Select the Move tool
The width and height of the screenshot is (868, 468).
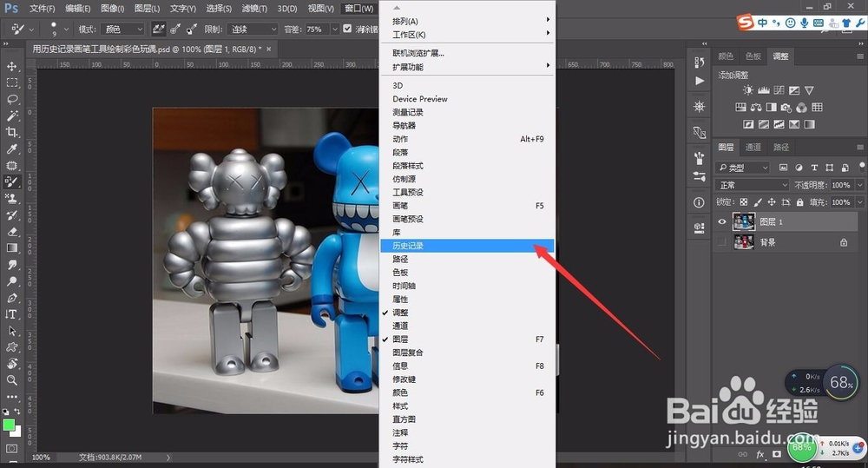12,66
